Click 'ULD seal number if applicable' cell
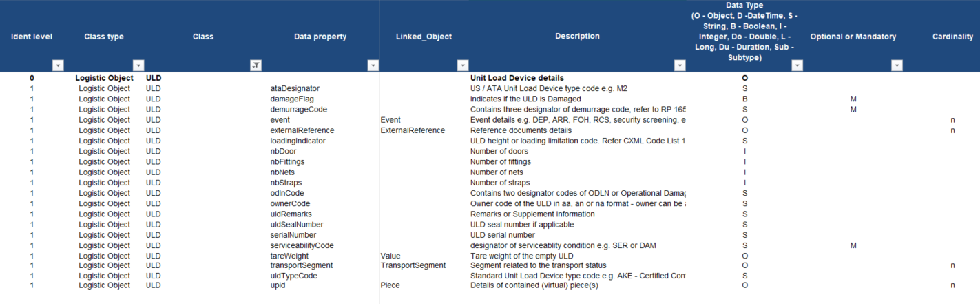Image resolution: width=980 pixels, height=304 pixels. pyautogui.click(x=522, y=225)
